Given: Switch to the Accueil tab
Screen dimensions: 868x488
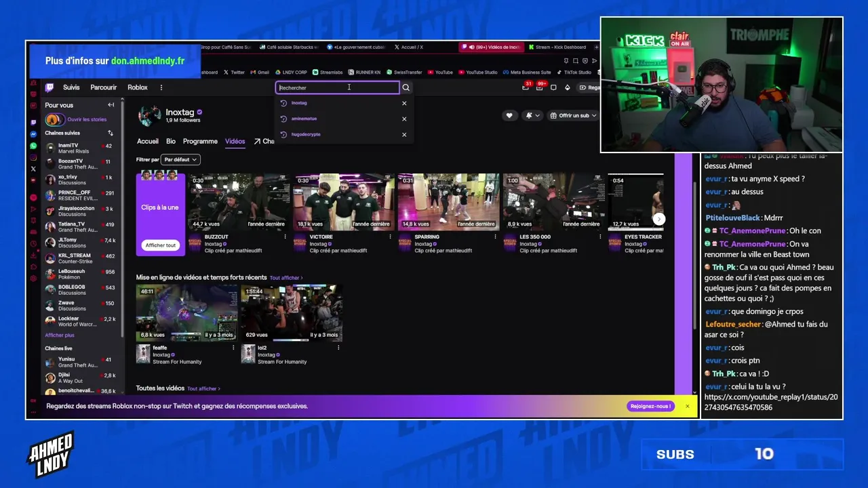Looking at the screenshot, I should 148,141.
